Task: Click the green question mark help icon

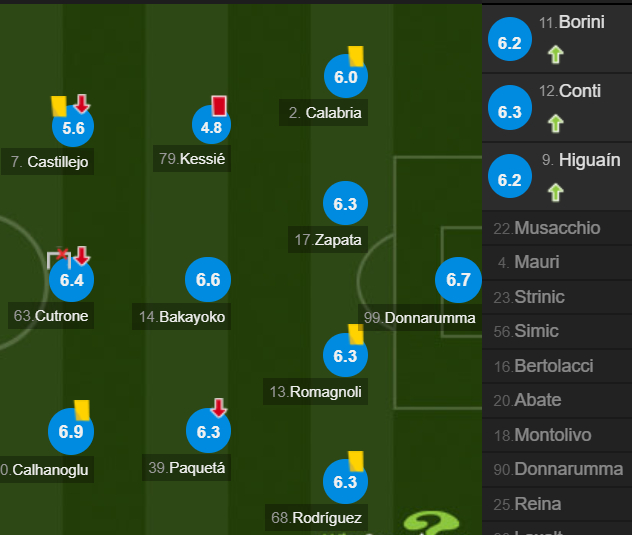Action: click(x=430, y=523)
